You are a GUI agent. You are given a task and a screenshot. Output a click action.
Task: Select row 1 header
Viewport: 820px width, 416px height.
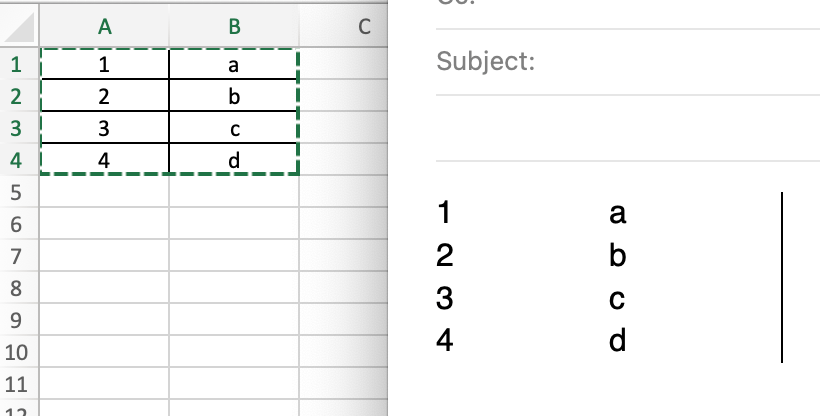(16, 64)
